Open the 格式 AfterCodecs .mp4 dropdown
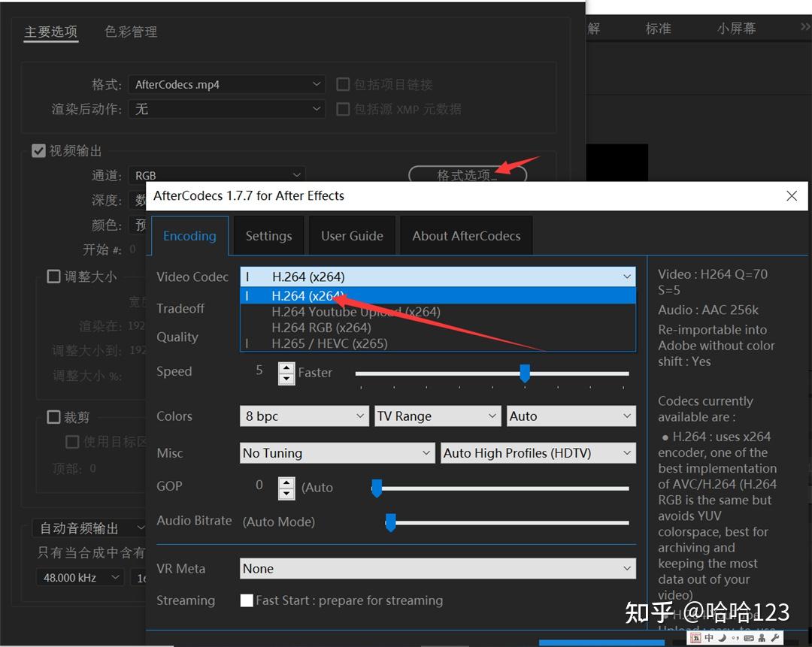Viewport: 812px width, 647px height. point(227,84)
